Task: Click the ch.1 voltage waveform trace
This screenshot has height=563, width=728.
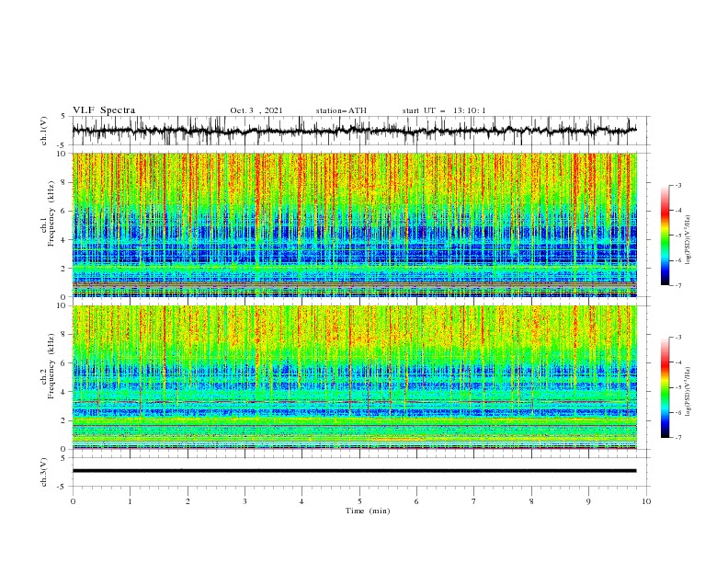Action: point(354,131)
